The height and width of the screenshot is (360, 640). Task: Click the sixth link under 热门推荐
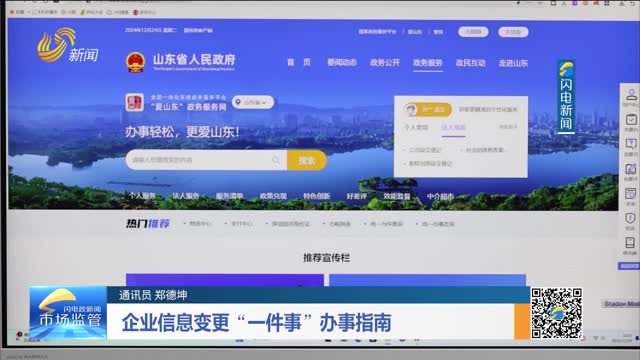(x=438, y=224)
